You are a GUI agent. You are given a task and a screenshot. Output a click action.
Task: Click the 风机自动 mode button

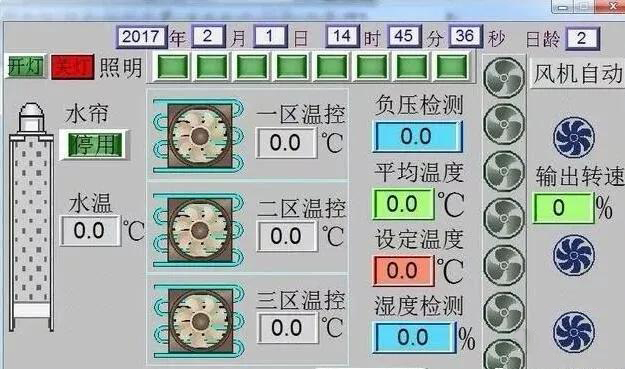pos(578,74)
